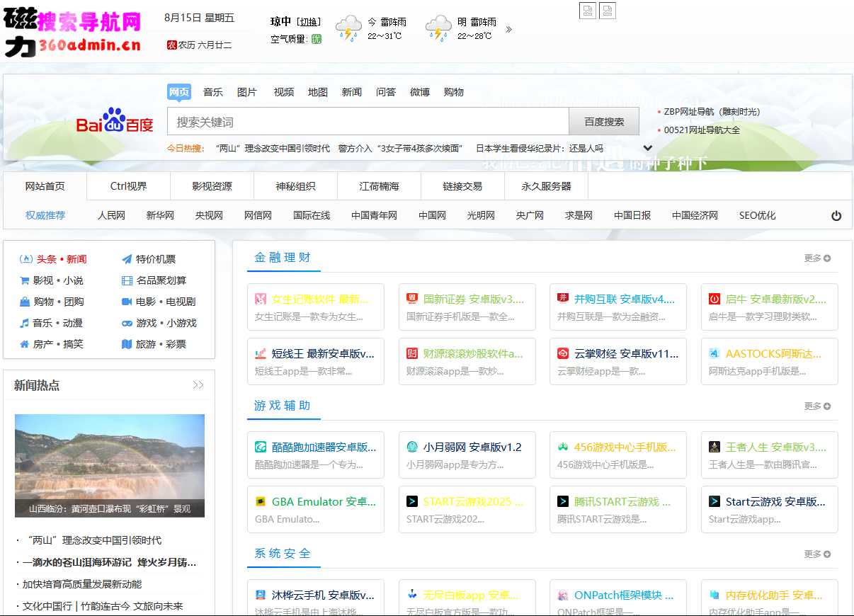Open 00521网址导航大全 link
854x616 pixels.
pyautogui.click(x=702, y=130)
